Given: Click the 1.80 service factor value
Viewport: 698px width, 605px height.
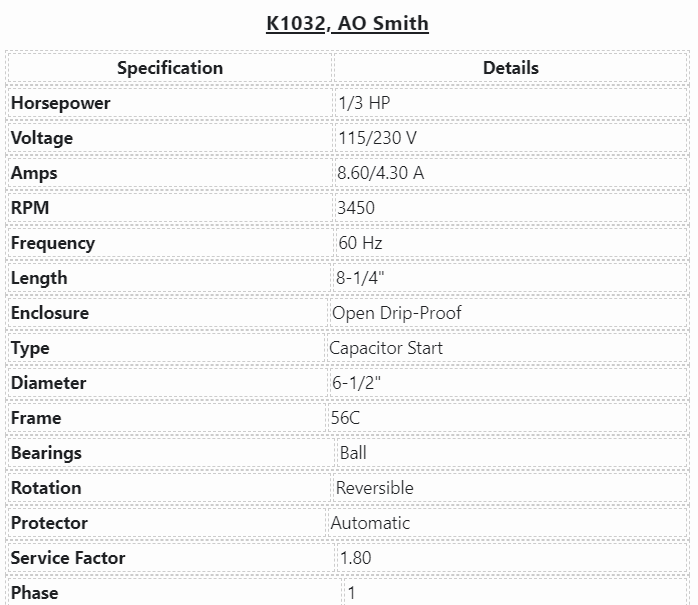Looking at the screenshot, I should (357, 558).
